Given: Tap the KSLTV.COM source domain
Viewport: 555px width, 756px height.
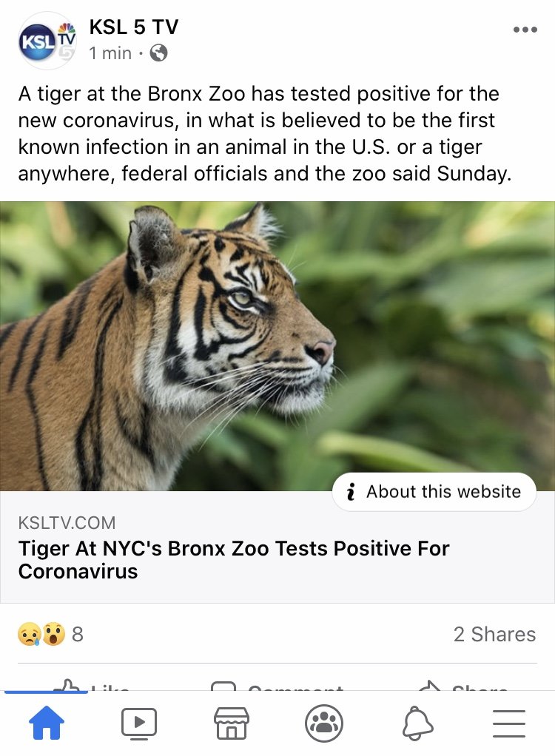Looking at the screenshot, I should coord(67,523).
